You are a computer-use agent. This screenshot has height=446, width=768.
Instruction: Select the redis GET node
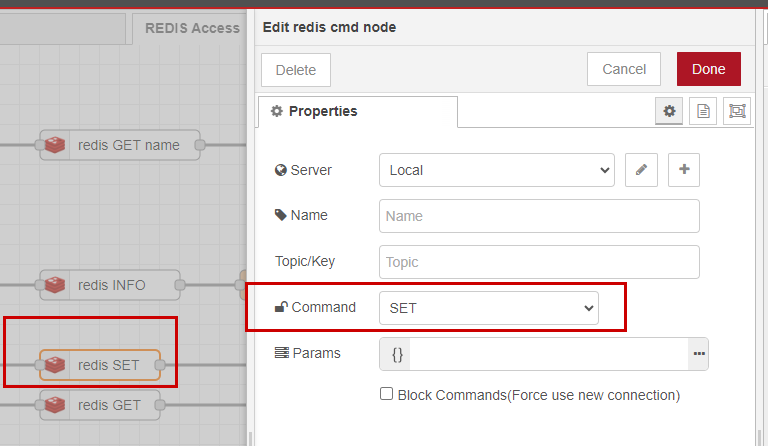tap(100, 405)
